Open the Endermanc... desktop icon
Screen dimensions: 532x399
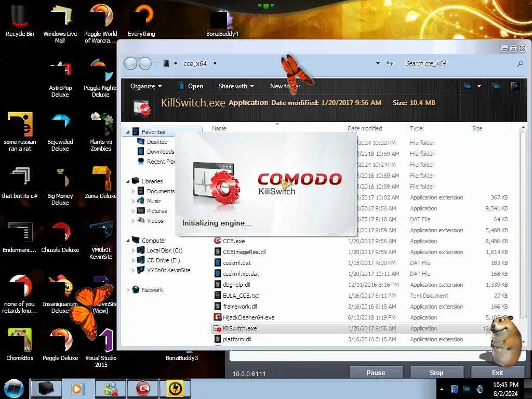pos(20,237)
